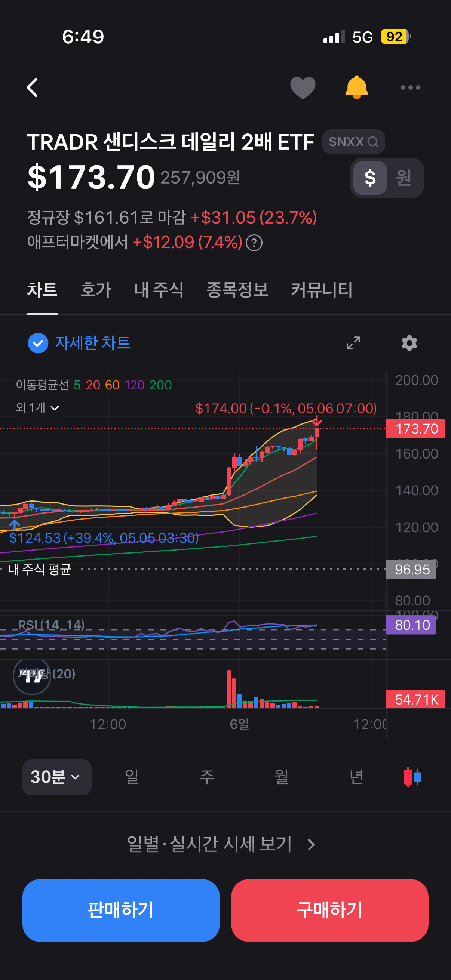Tap the SNXX ticker search chip

pos(353,142)
